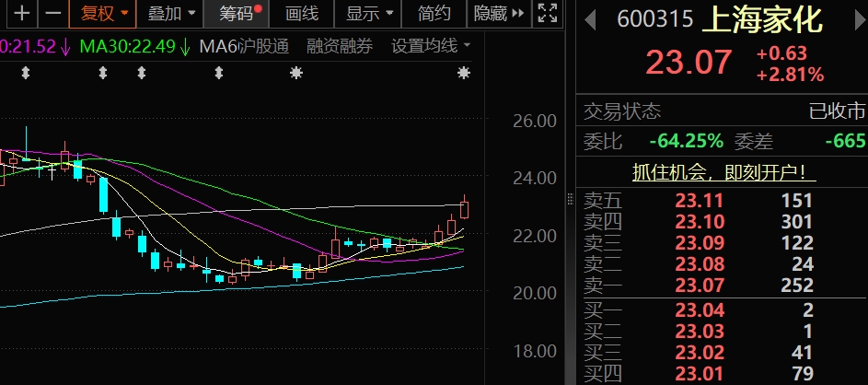Expand the 叠加 overlay dropdown
868x385 pixels.
[x=172, y=13]
